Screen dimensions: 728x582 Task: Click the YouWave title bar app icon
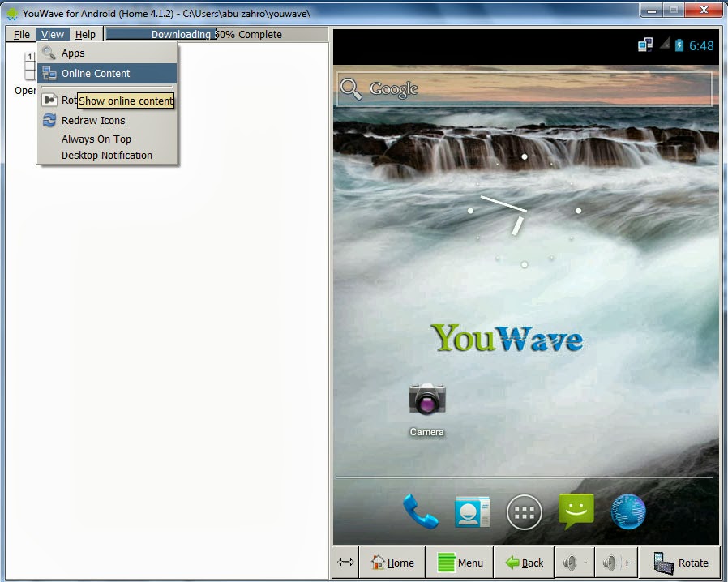[12, 14]
